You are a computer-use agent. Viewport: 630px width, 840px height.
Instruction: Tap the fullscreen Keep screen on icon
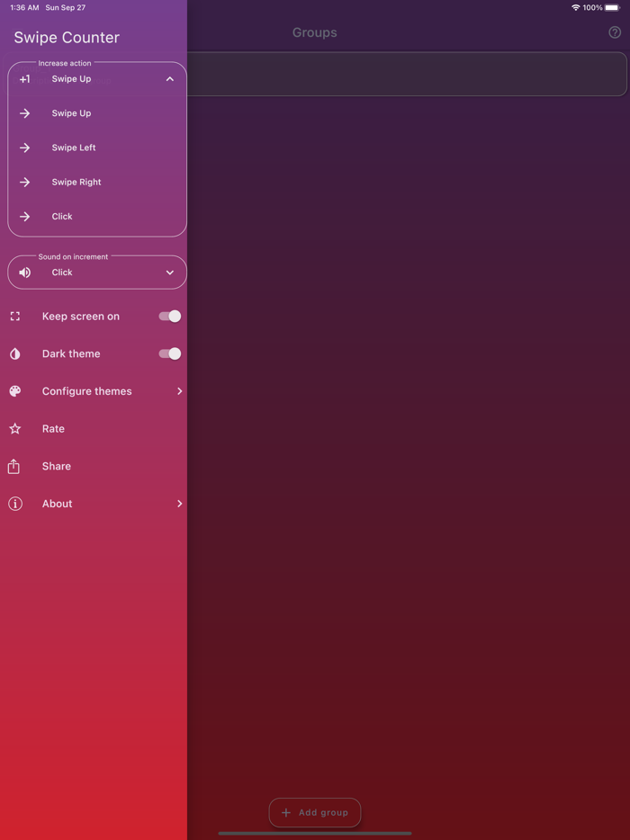(x=15, y=316)
